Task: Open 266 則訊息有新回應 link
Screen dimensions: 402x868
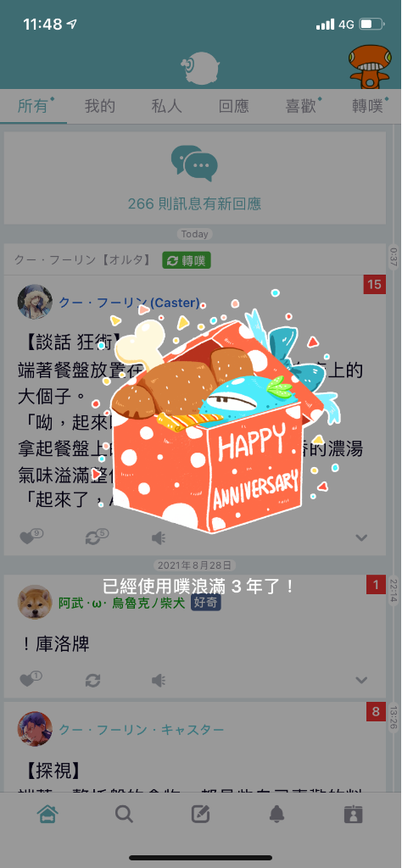Action: (x=194, y=203)
